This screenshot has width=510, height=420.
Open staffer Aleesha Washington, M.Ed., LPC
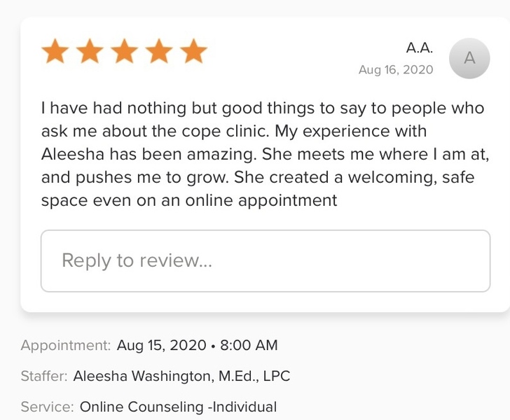coord(181,376)
